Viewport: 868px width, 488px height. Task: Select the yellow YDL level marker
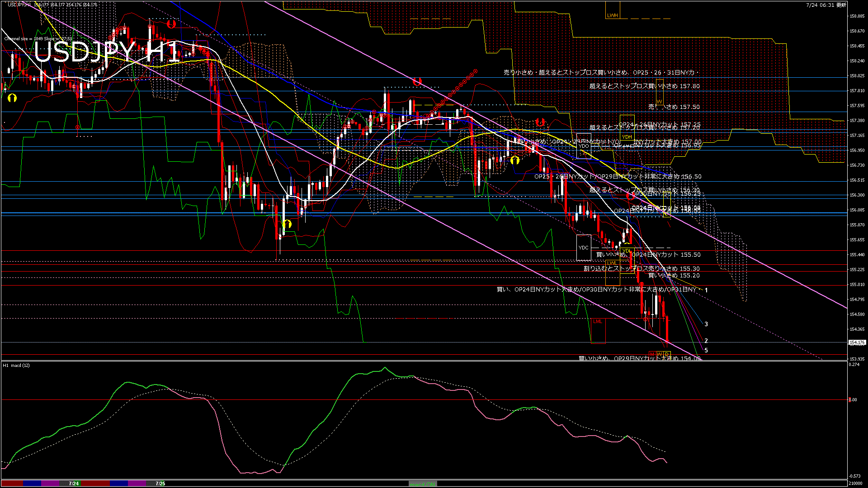(x=626, y=251)
